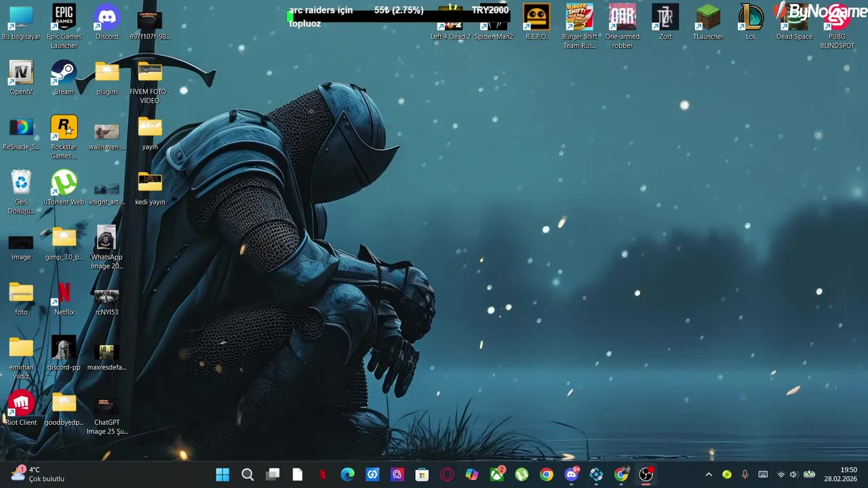Show hidden tray icons chevron
Screen dimensions: 868x488
(709, 474)
